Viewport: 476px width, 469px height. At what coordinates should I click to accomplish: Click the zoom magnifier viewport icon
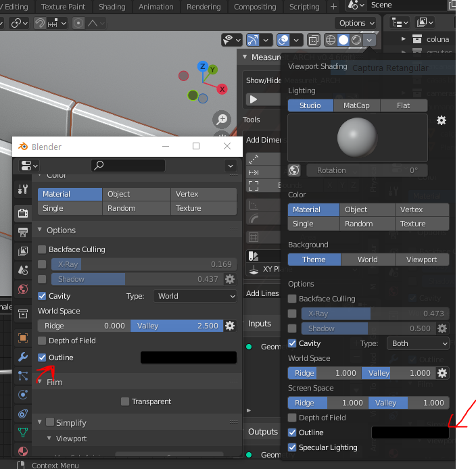point(222,119)
